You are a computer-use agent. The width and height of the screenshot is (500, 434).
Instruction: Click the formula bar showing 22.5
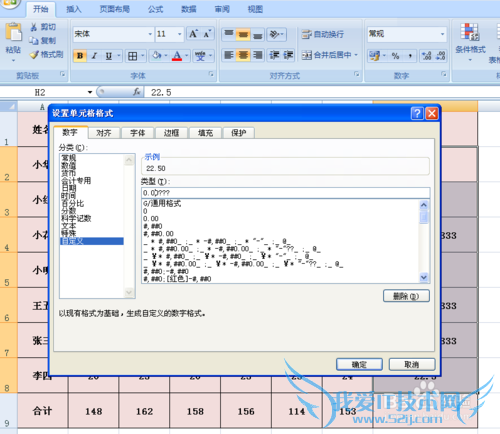322,92
